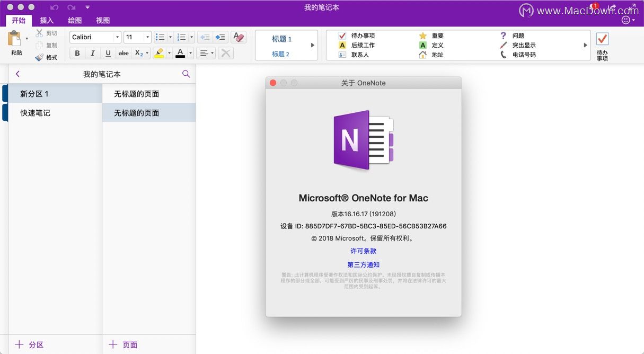
Task: Go back using notebook chevron
Action: 17,74
